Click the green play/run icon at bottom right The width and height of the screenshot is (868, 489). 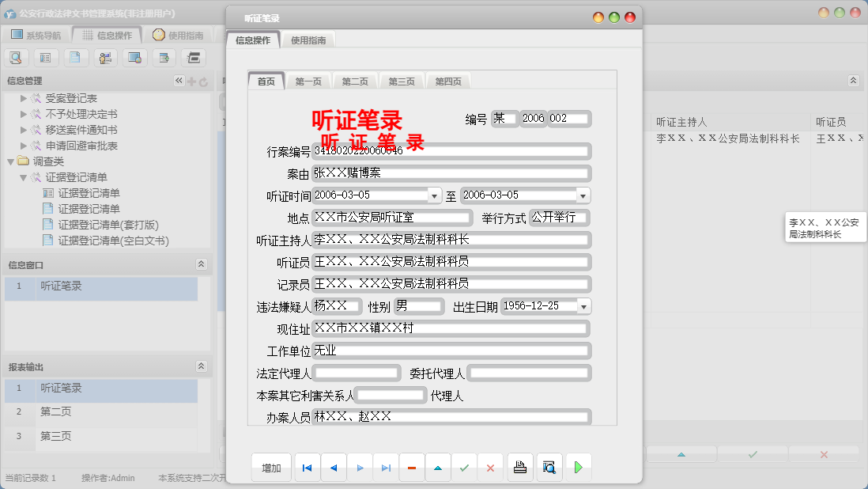[578, 467]
